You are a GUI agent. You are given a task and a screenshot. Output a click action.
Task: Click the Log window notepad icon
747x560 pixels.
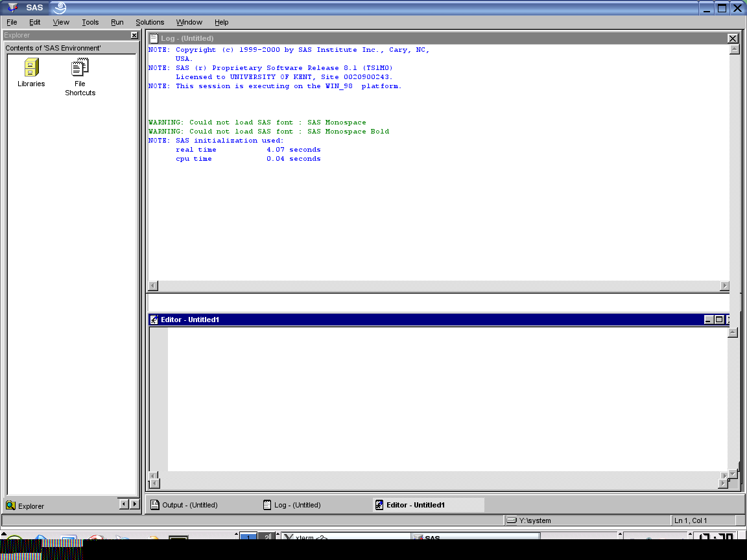155,38
